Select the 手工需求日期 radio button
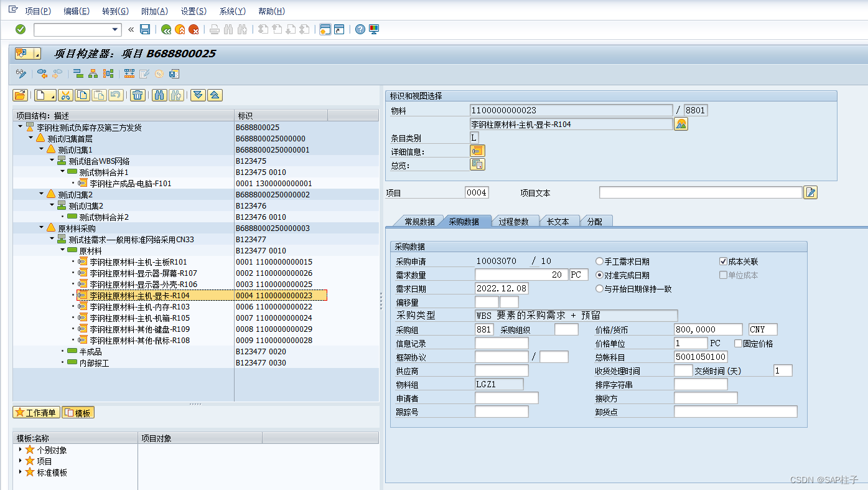Screen dimensions: 868x490 (x=600, y=261)
